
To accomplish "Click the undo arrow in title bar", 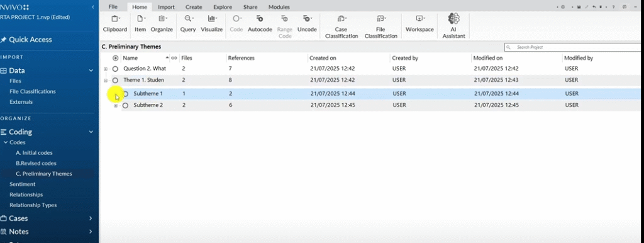I will (594, 7).
